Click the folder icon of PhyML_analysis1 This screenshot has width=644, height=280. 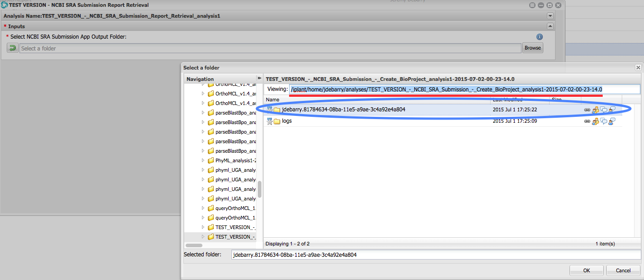[x=211, y=160]
